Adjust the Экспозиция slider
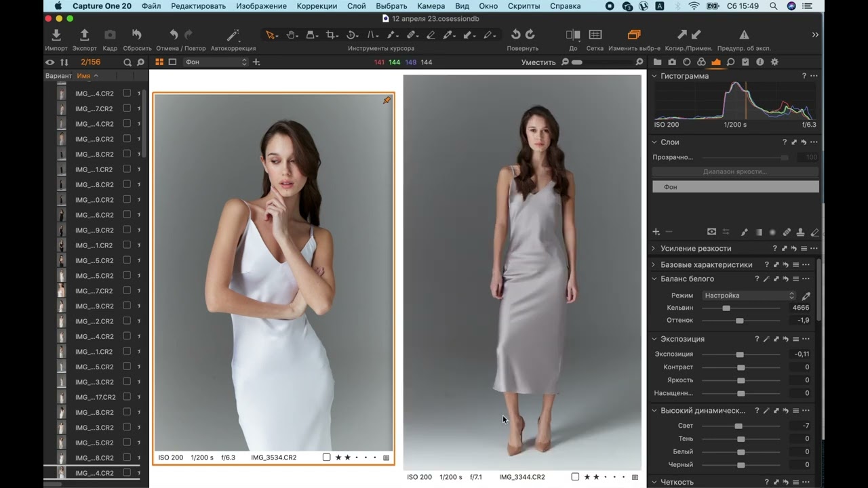 click(741, 354)
